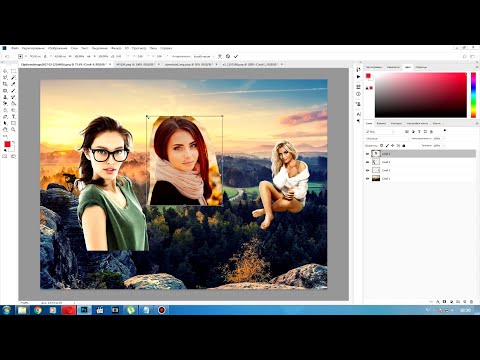Delete layer using the trash icon
Viewport: 480px width, 360px height.
[x=471, y=302]
